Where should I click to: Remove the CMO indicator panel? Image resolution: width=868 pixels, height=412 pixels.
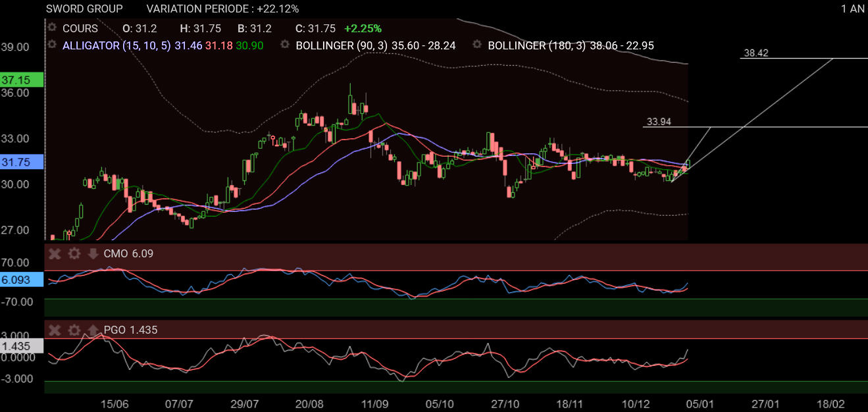pyautogui.click(x=55, y=253)
